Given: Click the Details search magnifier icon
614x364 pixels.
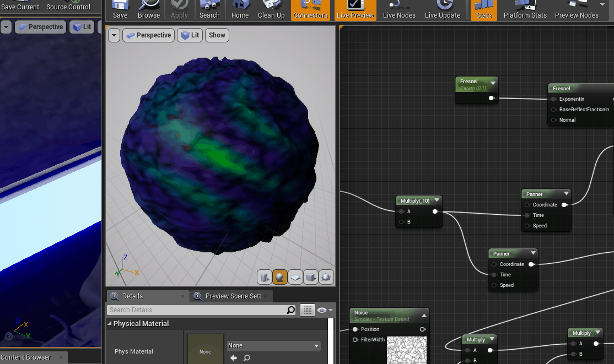Looking at the screenshot, I should point(291,310).
